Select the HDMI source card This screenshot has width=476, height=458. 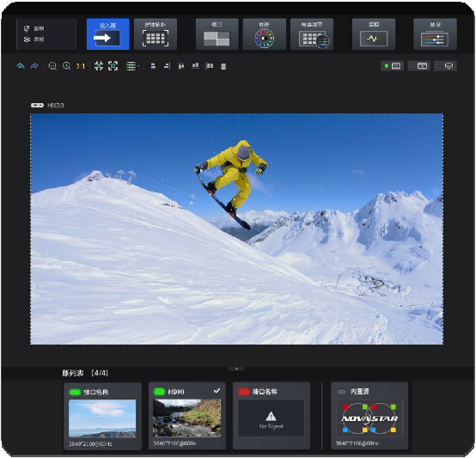187,416
